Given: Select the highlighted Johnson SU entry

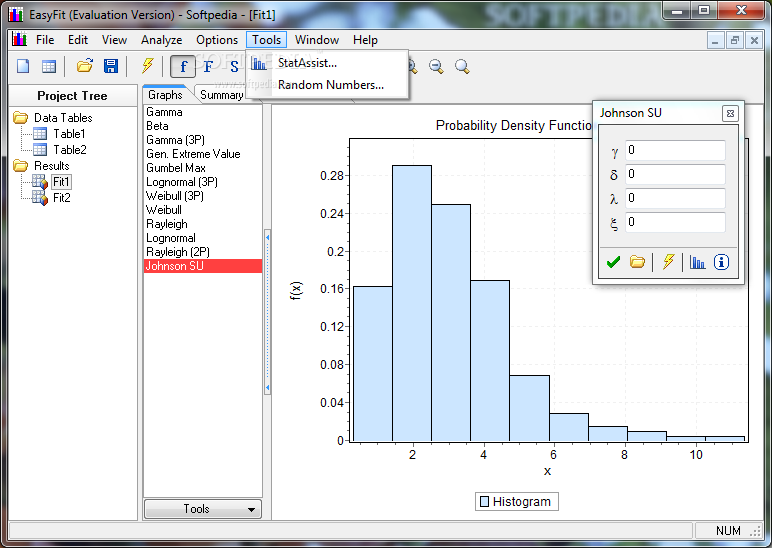Looking at the screenshot, I should point(202,266).
